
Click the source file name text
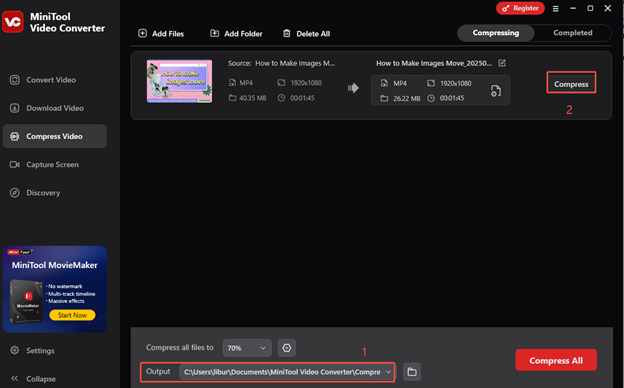pyautogui.click(x=295, y=63)
